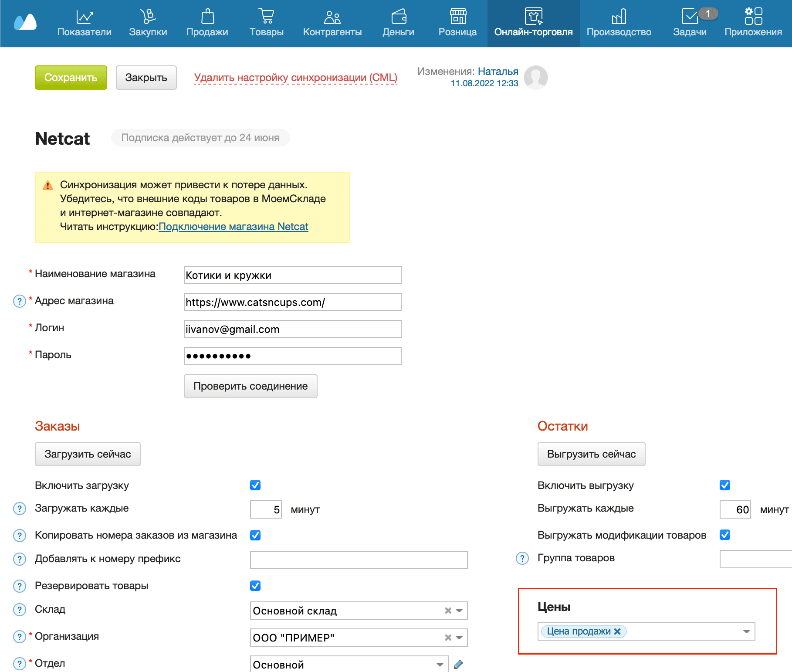The width and height of the screenshot is (792, 672).
Task: Open the Показатели section icon
Action: tap(84, 17)
